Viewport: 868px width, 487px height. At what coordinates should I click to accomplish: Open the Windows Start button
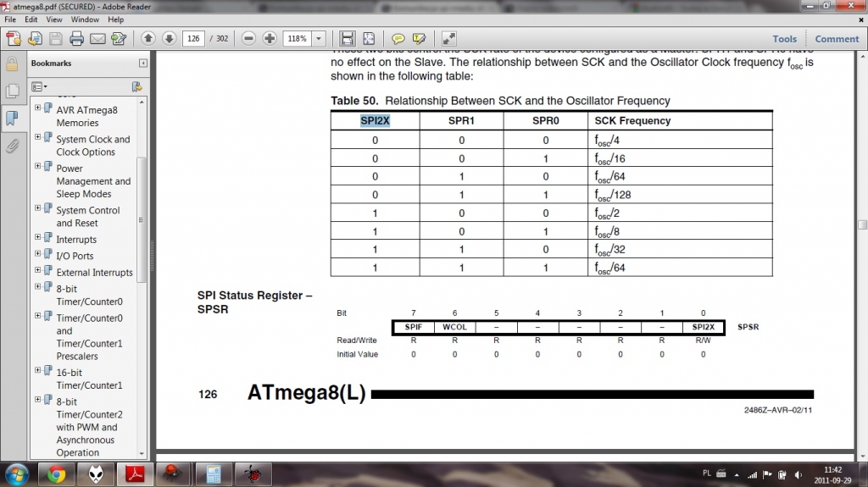point(17,474)
